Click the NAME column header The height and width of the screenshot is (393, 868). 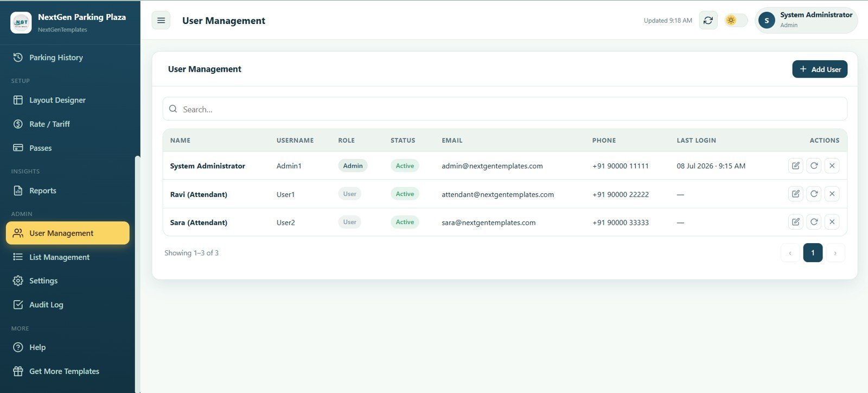coord(180,140)
